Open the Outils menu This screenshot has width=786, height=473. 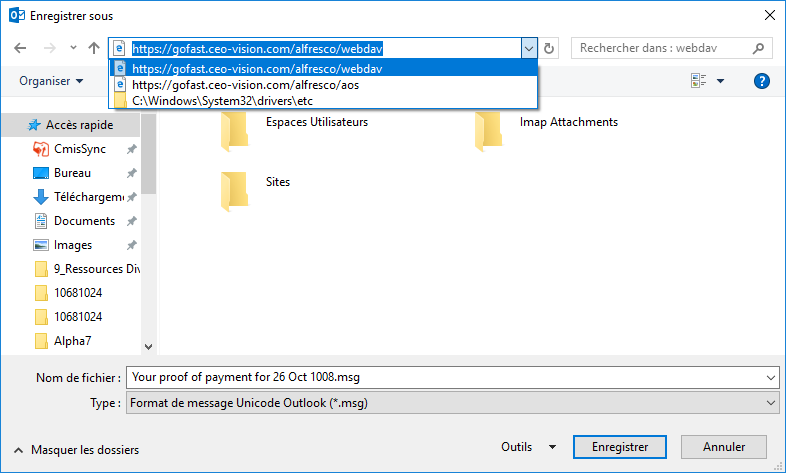[529, 447]
